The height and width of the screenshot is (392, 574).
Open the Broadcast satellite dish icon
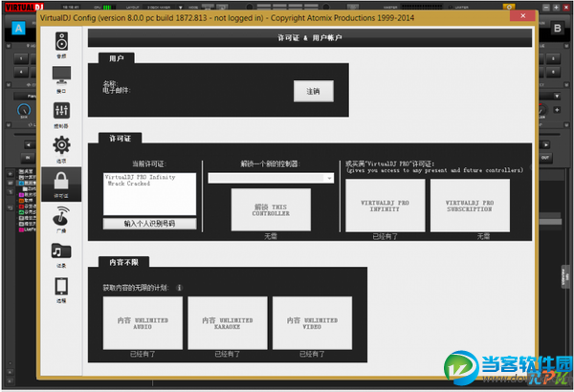pos(61,215)
